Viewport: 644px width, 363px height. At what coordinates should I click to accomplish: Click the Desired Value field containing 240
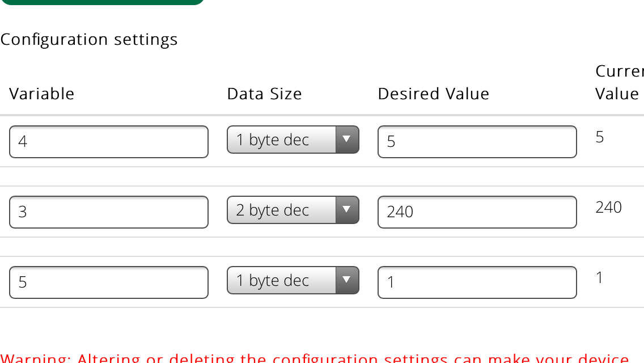[x=477, y=212]
